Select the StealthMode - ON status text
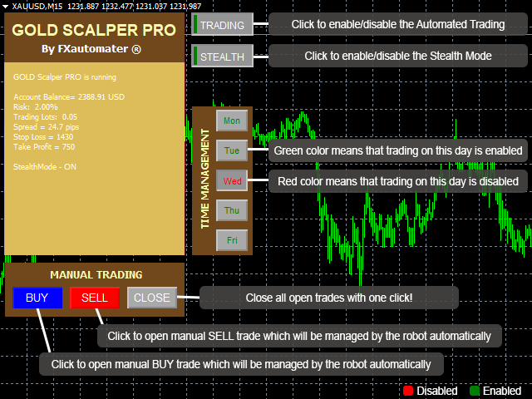 (44, 167)
